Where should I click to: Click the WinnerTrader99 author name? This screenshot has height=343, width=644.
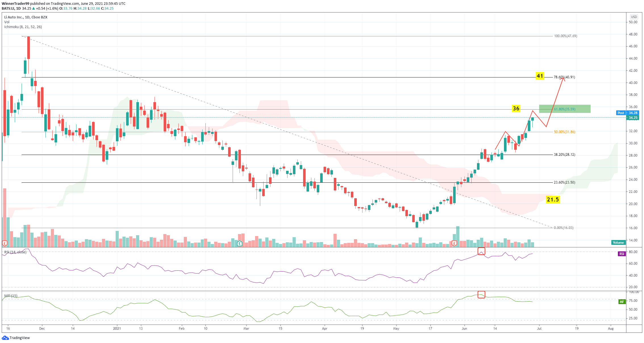(16, 4)
